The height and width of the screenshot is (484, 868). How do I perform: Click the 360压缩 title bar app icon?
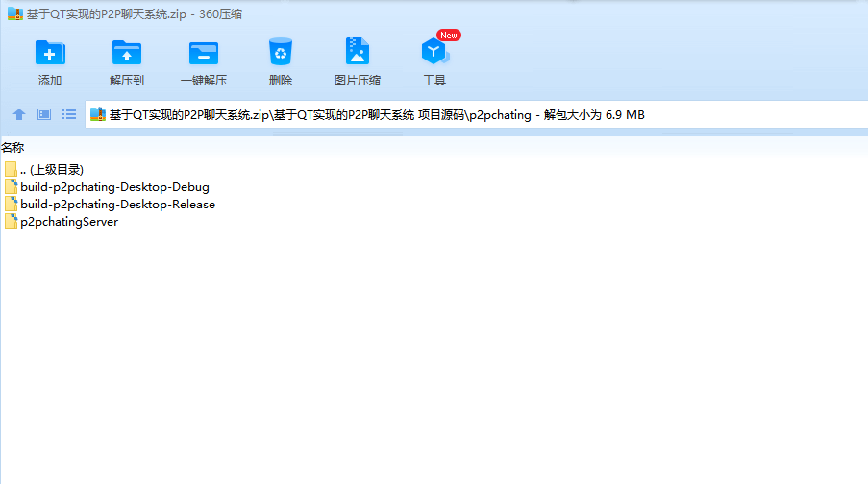click(15, 13)
